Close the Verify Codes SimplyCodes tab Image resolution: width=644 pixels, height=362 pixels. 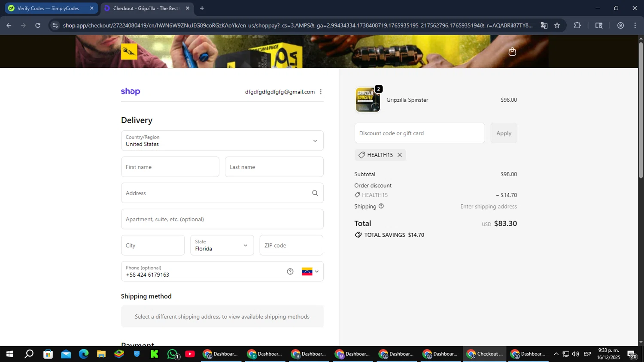point(91,8)
